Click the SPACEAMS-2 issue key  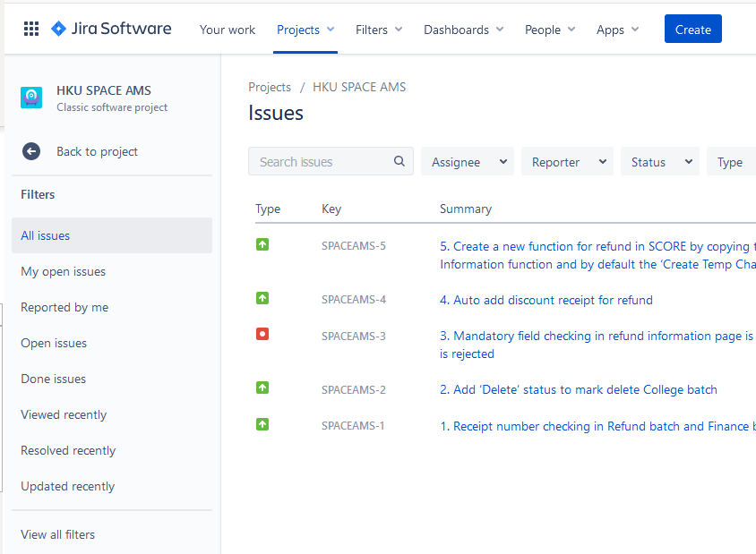pos(354,389)
